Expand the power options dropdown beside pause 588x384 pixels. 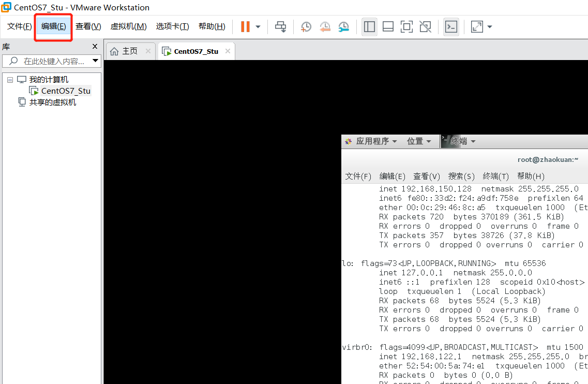[258, 26]
